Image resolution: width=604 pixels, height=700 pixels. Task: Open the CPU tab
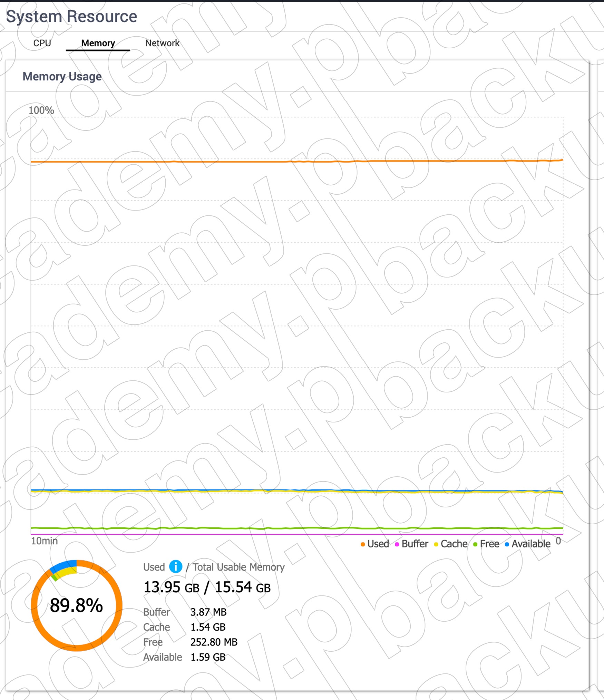(42, 43)
